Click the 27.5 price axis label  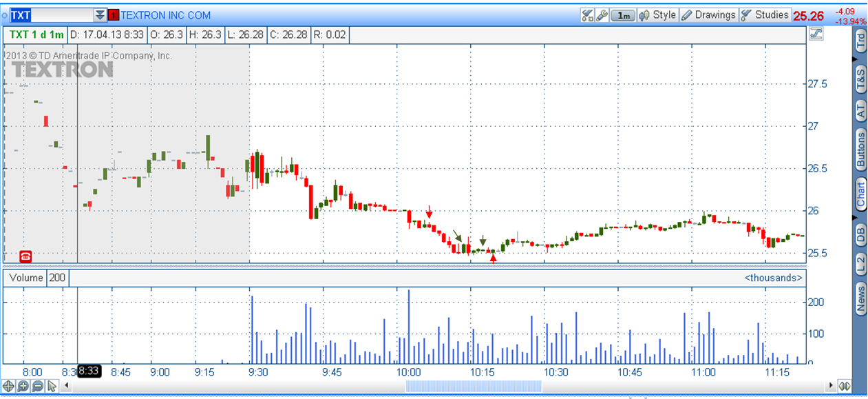click(816, 83)
